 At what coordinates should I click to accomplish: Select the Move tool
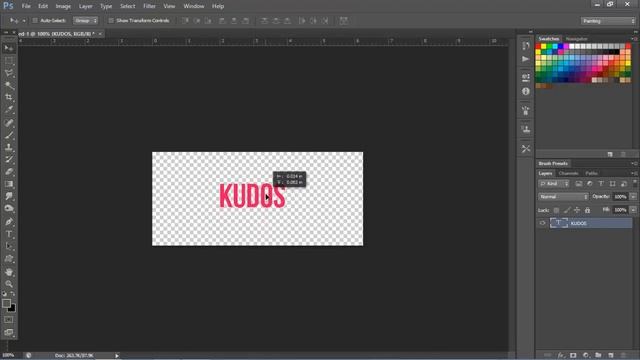(x=9, y=49)
